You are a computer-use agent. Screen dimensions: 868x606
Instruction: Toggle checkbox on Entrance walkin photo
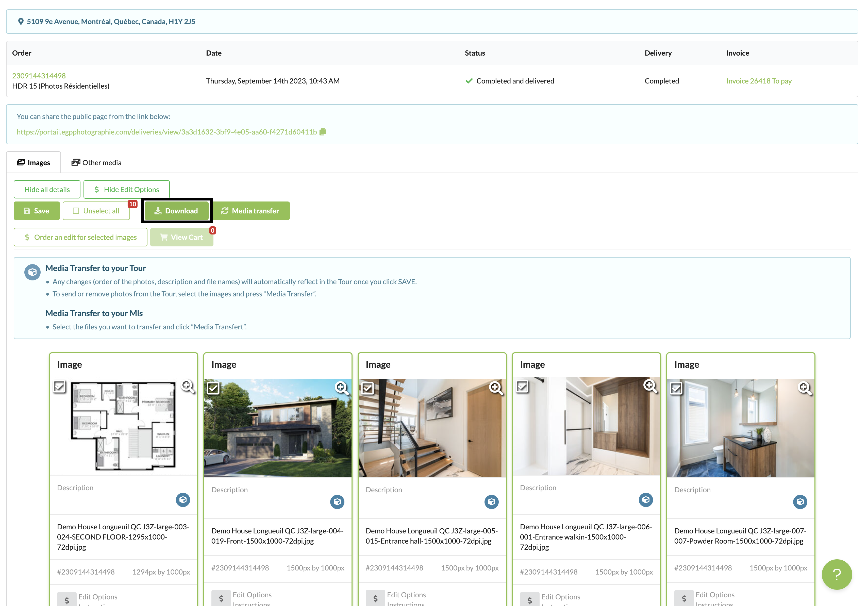[x=522, y=386]
